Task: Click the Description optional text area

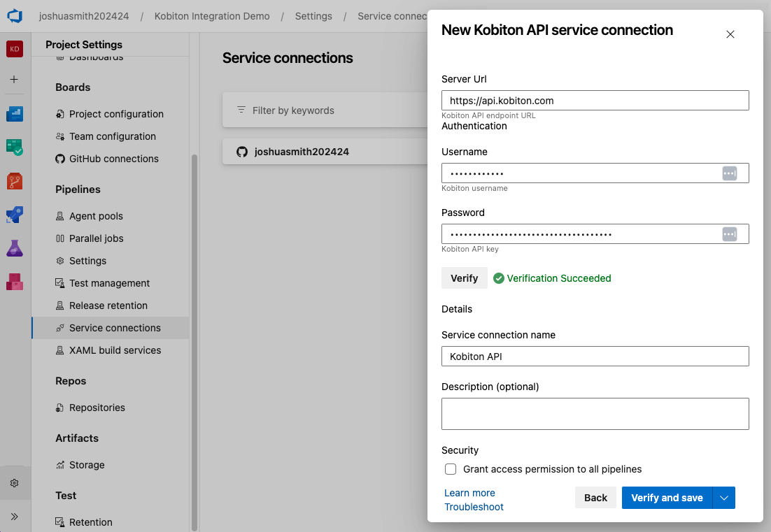Action: [595, 414]
